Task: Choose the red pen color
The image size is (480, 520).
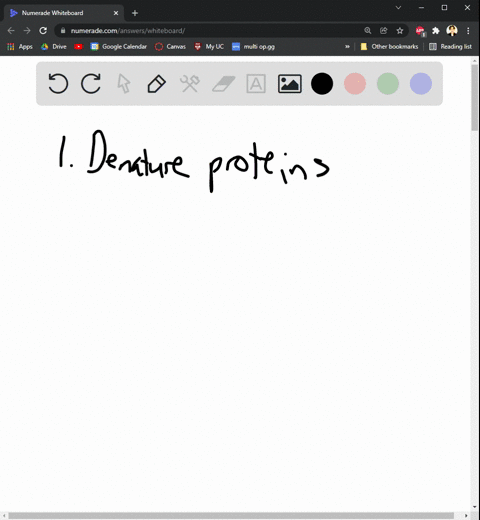Action: pyautogui.click(x=355, y=83)
